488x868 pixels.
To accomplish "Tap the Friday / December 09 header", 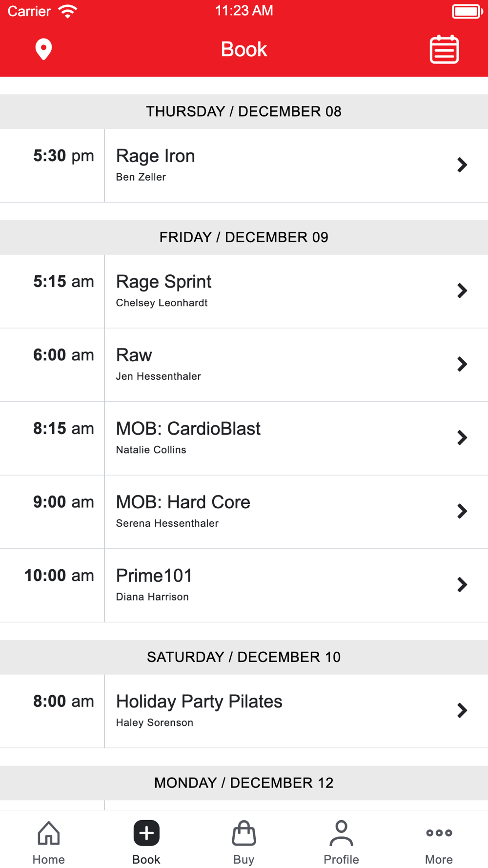I will [244, 237].
